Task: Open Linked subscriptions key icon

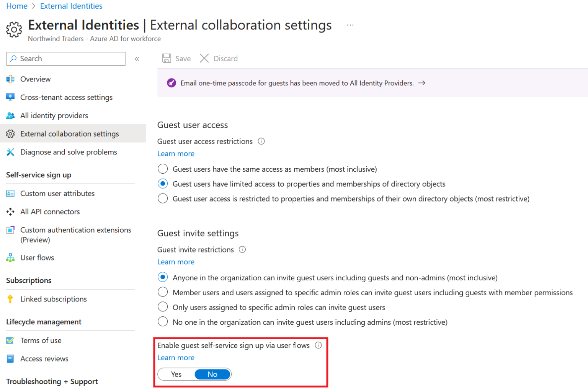Action: (x=10, y=299)
